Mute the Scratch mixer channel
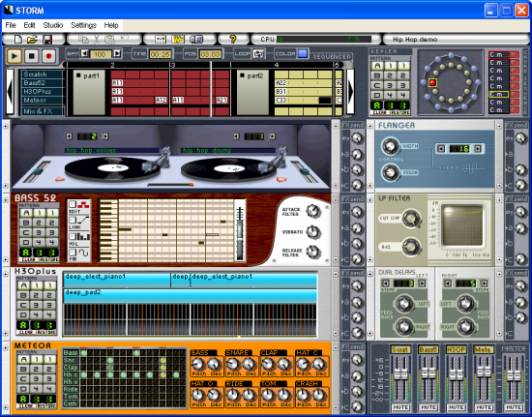Screen dimensions: 532x417 [400, 407]
